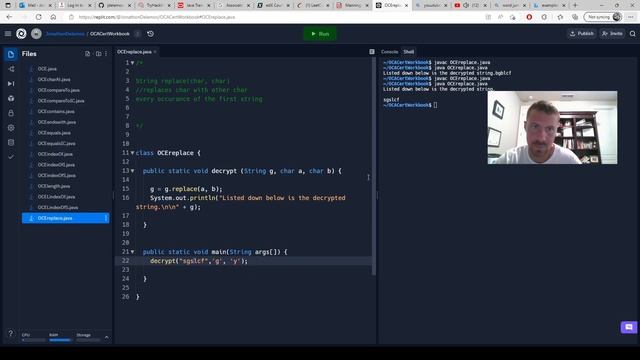
Task: Click the browser home icon
Action: (53, 17)
